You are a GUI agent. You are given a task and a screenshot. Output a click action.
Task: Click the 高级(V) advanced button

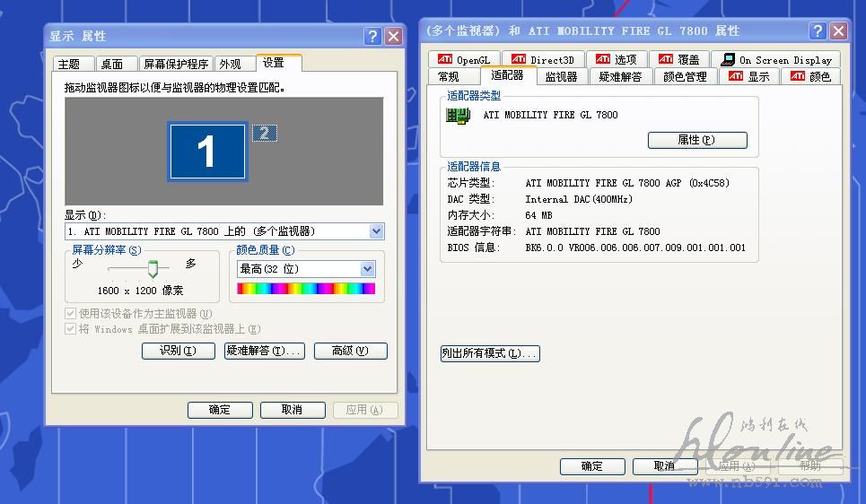coord(350,352)
